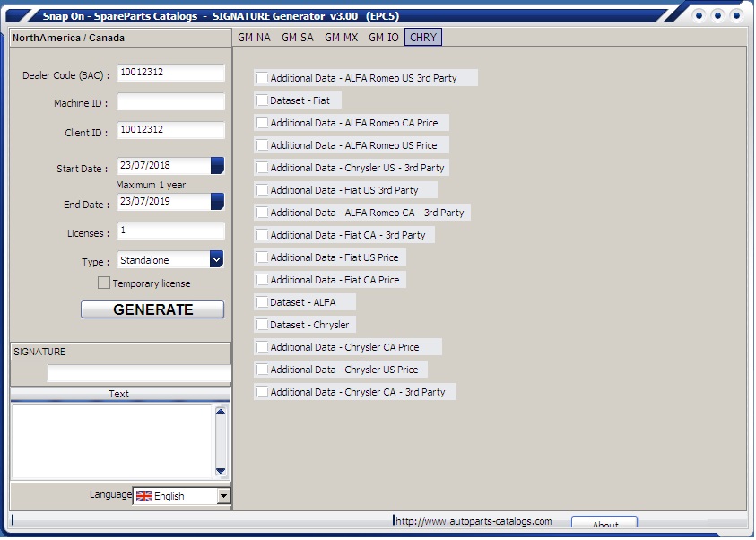Viewport: 756px width, 540px height.
Task: Select the Dataset - ALFA checkbox
Action: [x=262, y=301]
